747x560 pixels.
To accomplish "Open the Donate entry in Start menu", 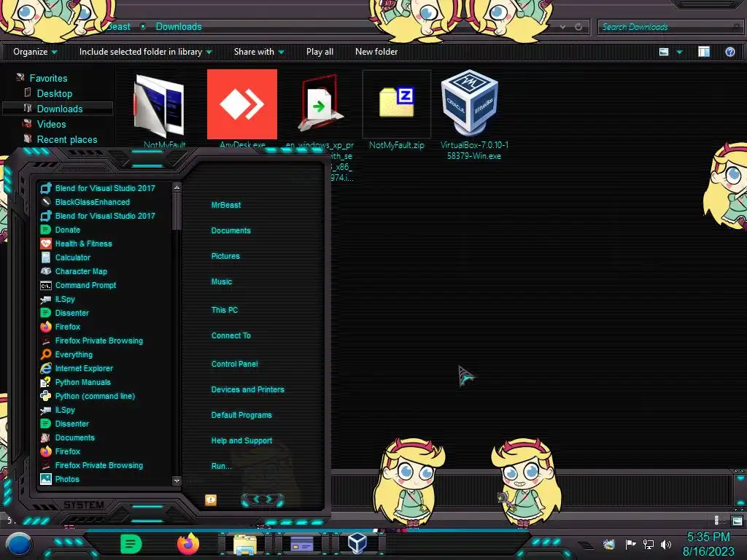I will (68, 230).
